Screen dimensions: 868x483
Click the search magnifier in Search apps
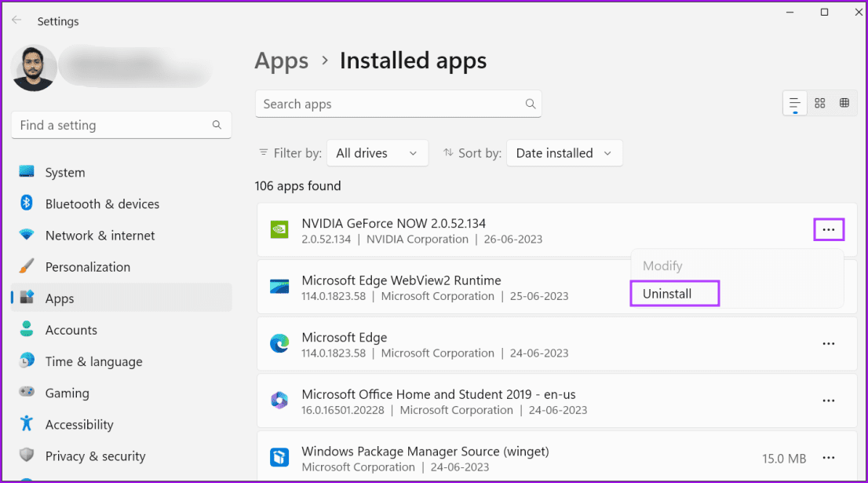point(531,104)
